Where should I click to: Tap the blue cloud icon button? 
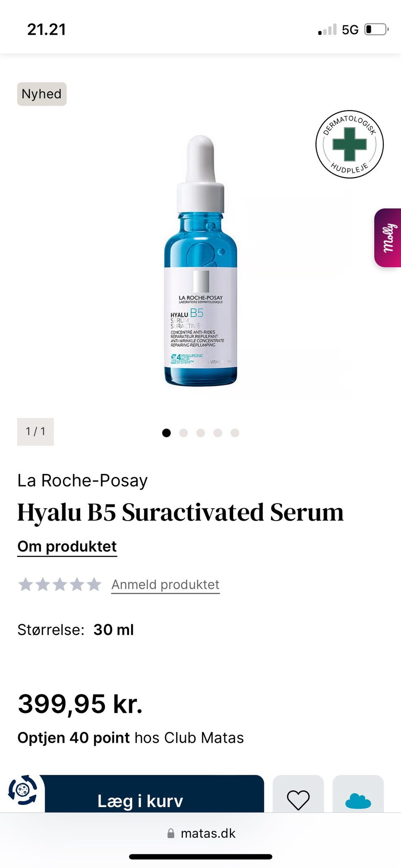(x=358, y=801)
